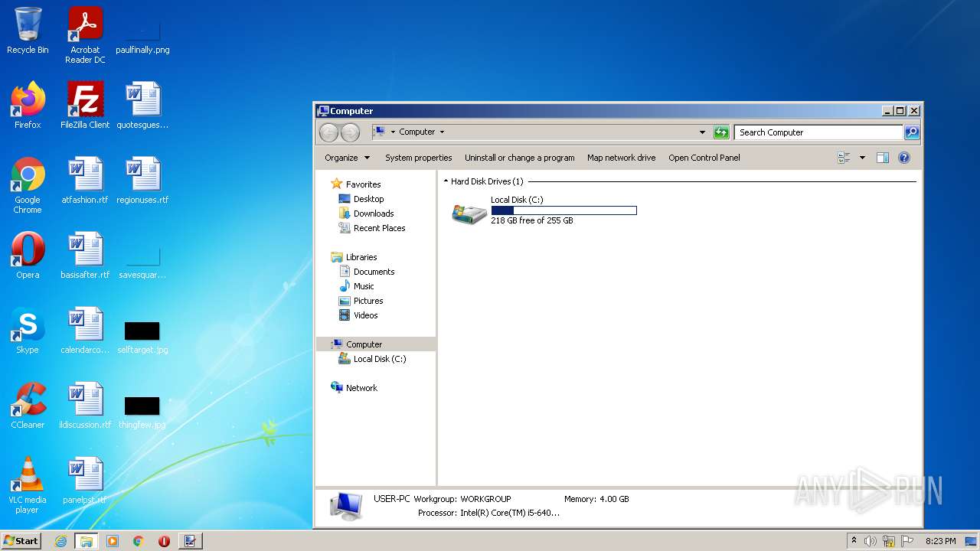Click the taskbar clock showing 8:23 PM

940,541
